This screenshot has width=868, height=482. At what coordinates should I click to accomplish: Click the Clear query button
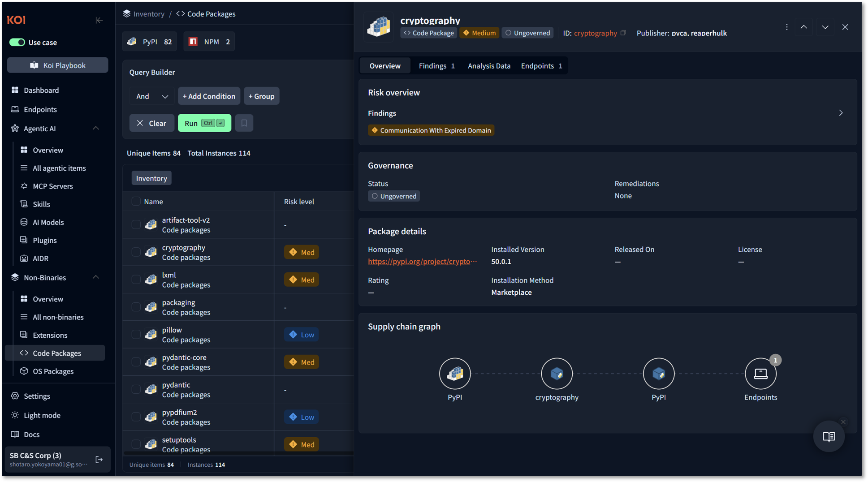coord(151,123)
